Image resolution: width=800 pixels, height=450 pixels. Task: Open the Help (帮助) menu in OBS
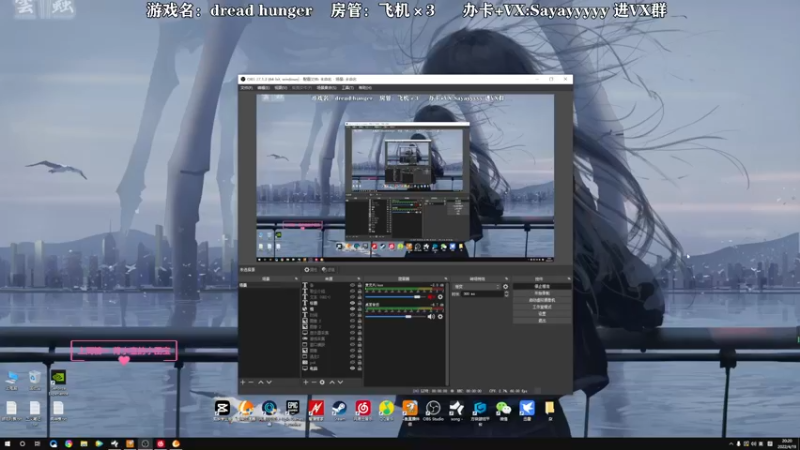point(365,87)
